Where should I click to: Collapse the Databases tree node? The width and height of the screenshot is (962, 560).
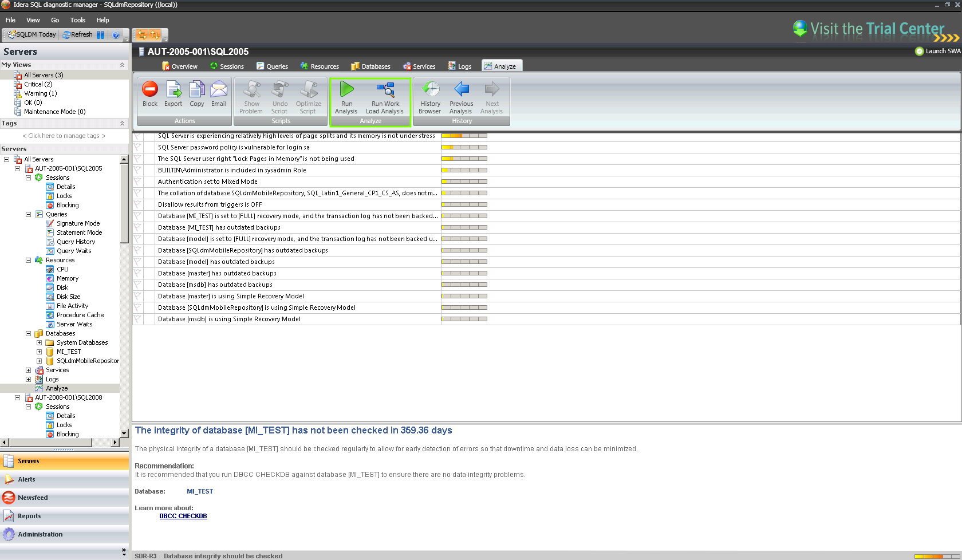pos(28,333)
